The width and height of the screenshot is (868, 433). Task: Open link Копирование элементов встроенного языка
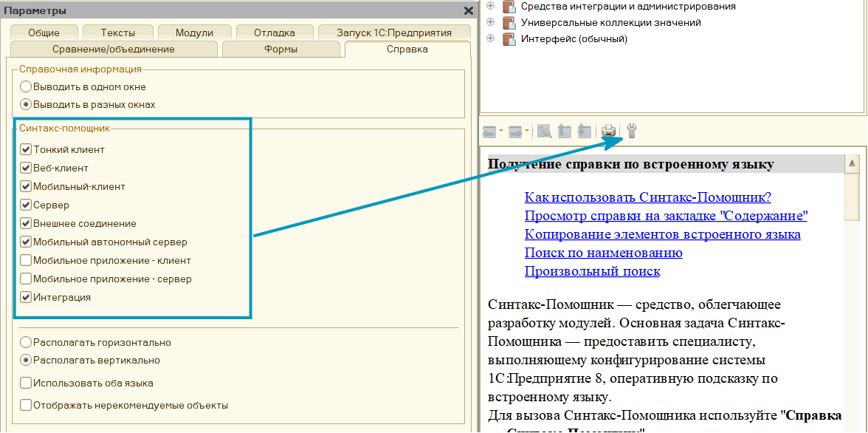[x=662, y=234]
